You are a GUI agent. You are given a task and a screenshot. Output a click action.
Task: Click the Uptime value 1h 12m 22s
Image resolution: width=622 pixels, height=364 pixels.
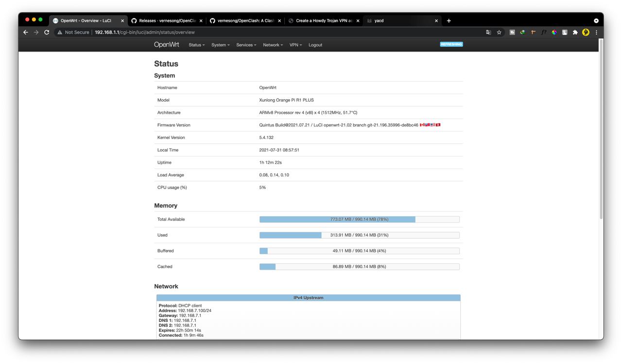click(x=270, y=162)
